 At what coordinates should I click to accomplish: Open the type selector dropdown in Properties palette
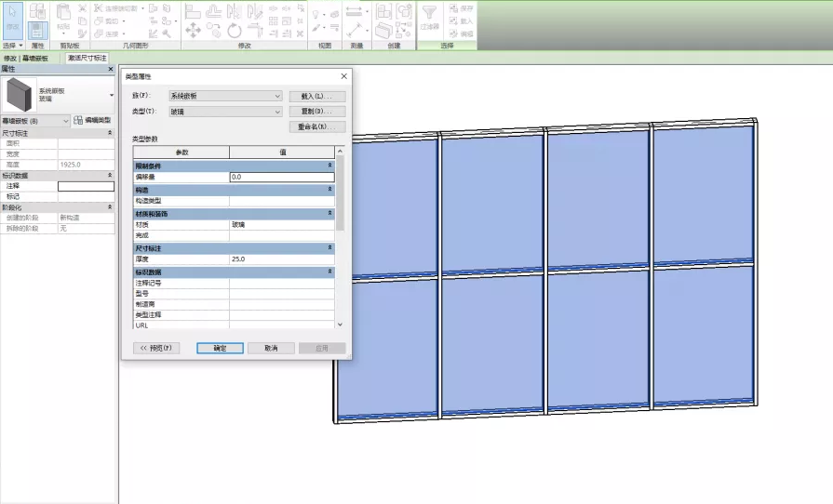[111, 95]
